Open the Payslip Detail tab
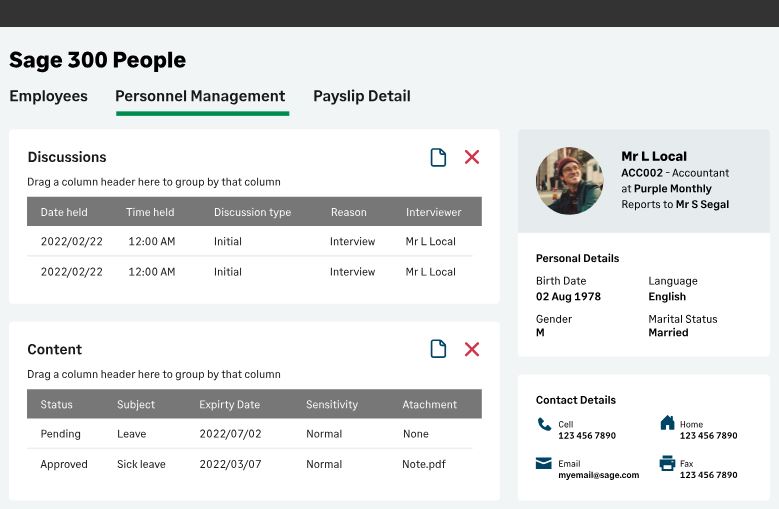 point(362,96)
